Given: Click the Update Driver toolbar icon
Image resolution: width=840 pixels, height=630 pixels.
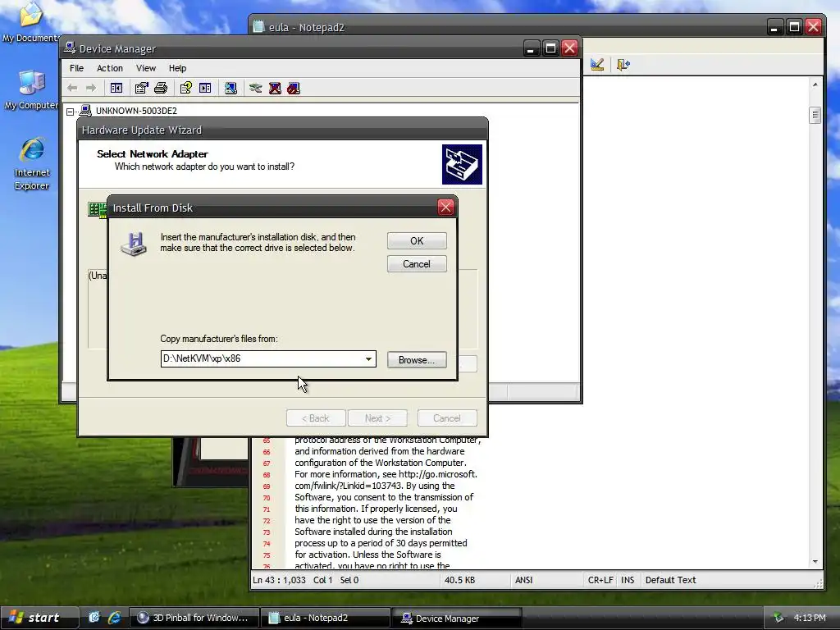Looking at the screenshot, I should point(256,88).
